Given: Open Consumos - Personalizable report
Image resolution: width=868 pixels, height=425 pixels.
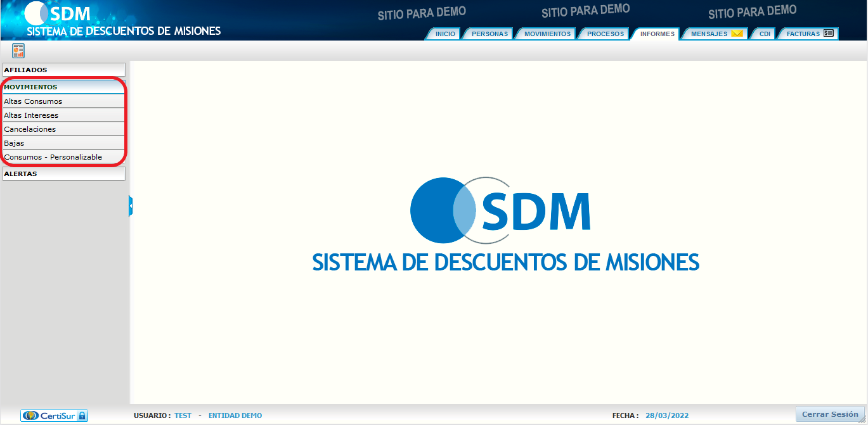Looking at the screenshot, I should click(x=64, y=157).
